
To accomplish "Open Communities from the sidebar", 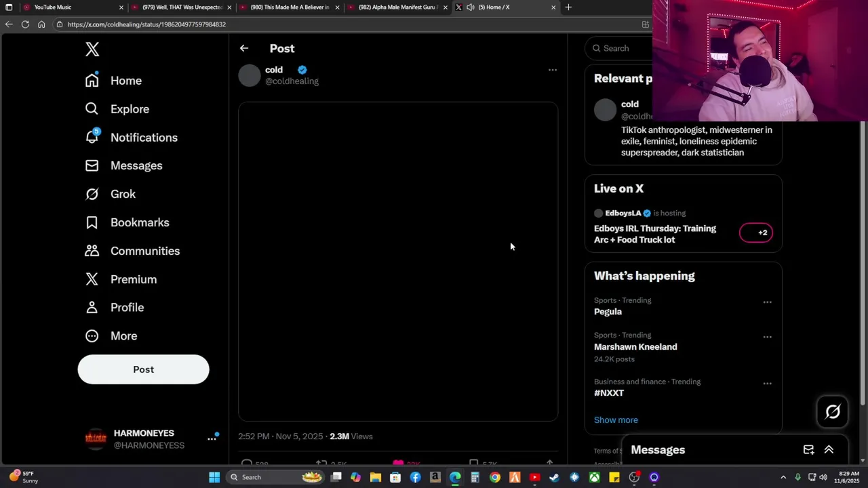I will pos(132,251).
